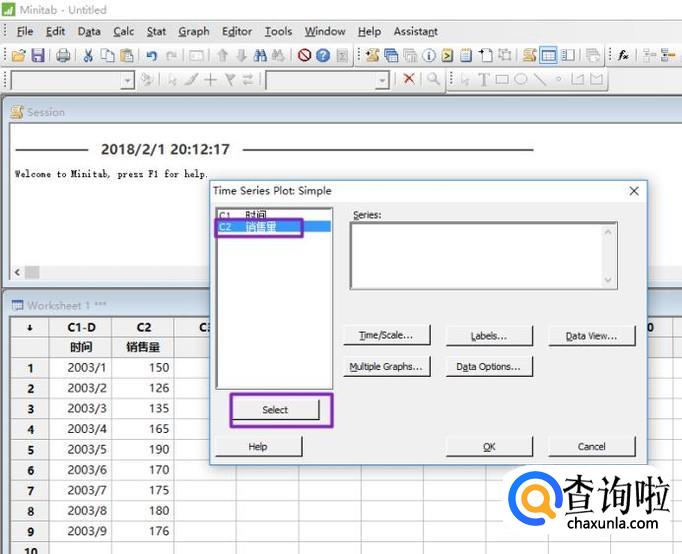Viewport: 682px width, 554px height.
Task: Click the Undo arrow icon
Action: (x=151, y=56)
